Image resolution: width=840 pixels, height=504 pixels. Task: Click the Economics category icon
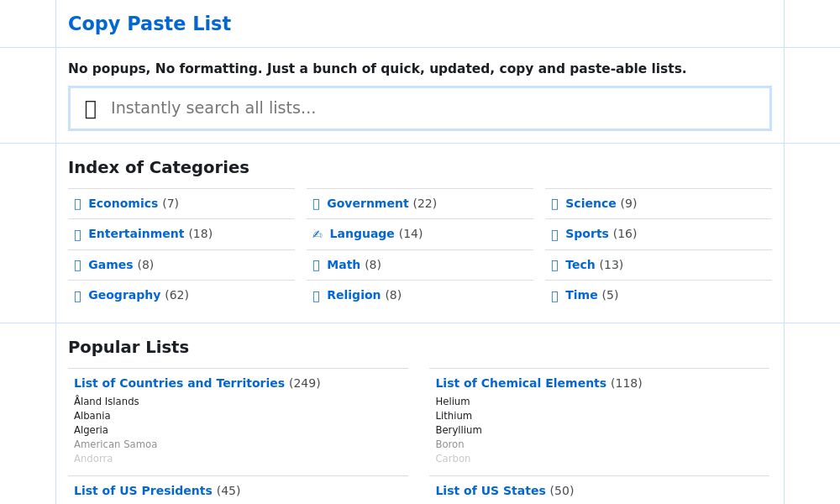78,203
